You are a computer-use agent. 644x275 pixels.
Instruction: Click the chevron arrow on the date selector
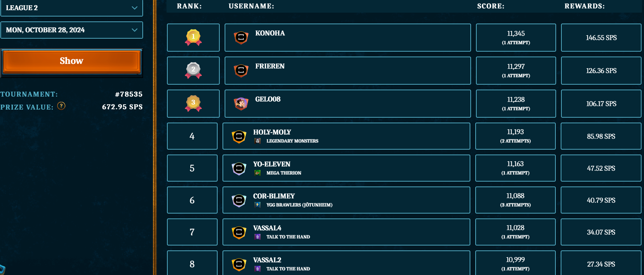[x=134, y=30]
